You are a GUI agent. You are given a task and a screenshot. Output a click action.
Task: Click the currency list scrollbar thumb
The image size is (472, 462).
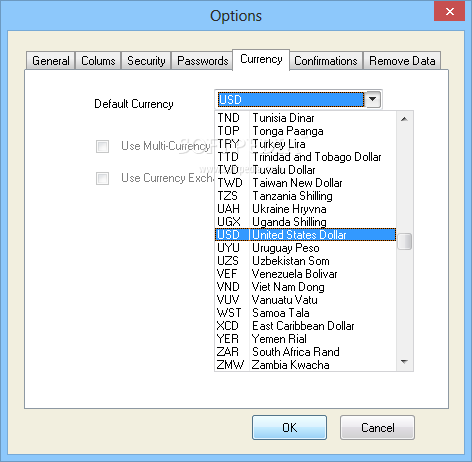pyautogui.click(x=405, y=241)
